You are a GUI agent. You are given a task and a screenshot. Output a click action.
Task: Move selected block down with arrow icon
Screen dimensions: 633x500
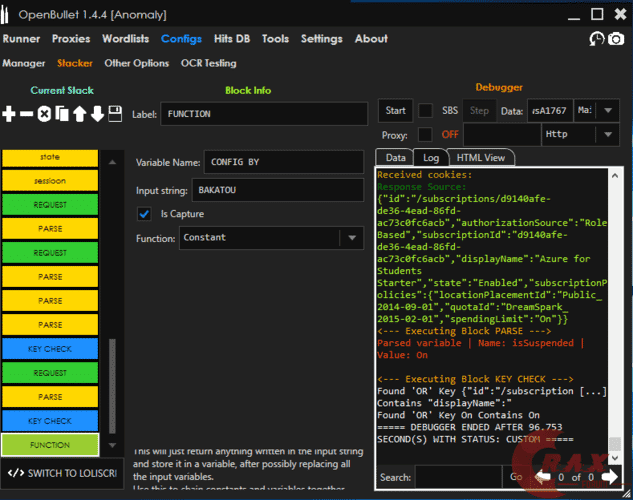click(x=97, y=114)
